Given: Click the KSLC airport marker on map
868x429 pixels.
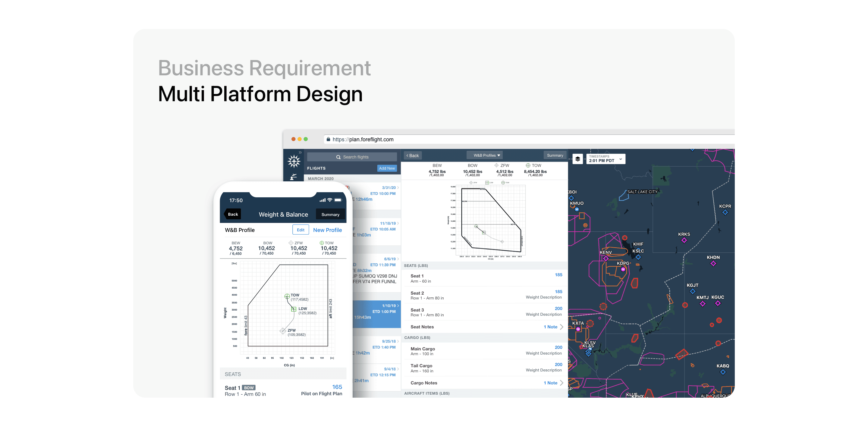Looking at the screenshot, I should tap(638, 257).
